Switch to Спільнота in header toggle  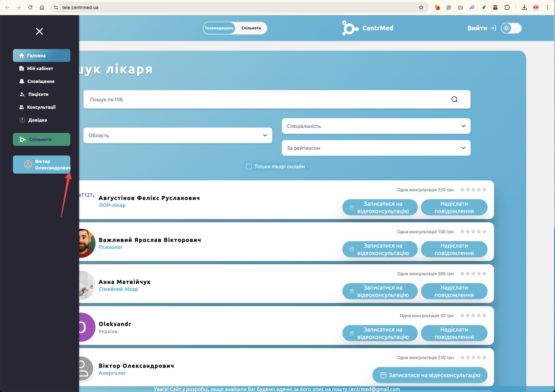[x=251, y=28]
